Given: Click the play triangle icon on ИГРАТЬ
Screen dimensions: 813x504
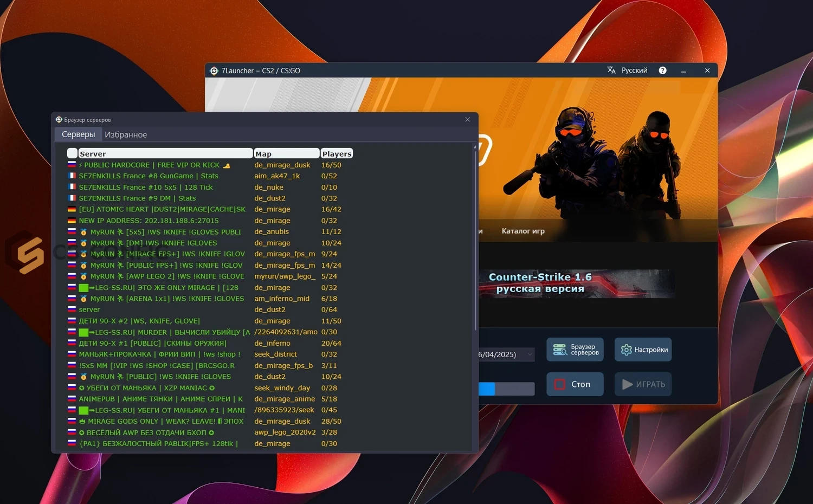Looking at the screenshot, I should 626,384.
